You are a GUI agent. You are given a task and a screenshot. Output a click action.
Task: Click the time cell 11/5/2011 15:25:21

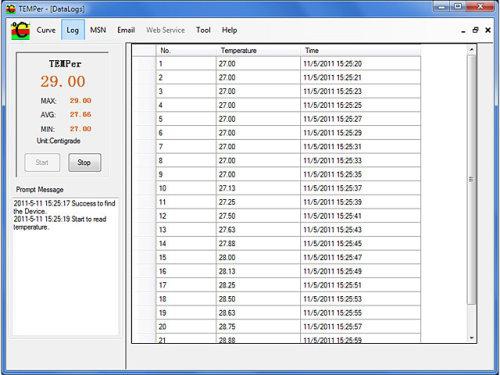360,78
